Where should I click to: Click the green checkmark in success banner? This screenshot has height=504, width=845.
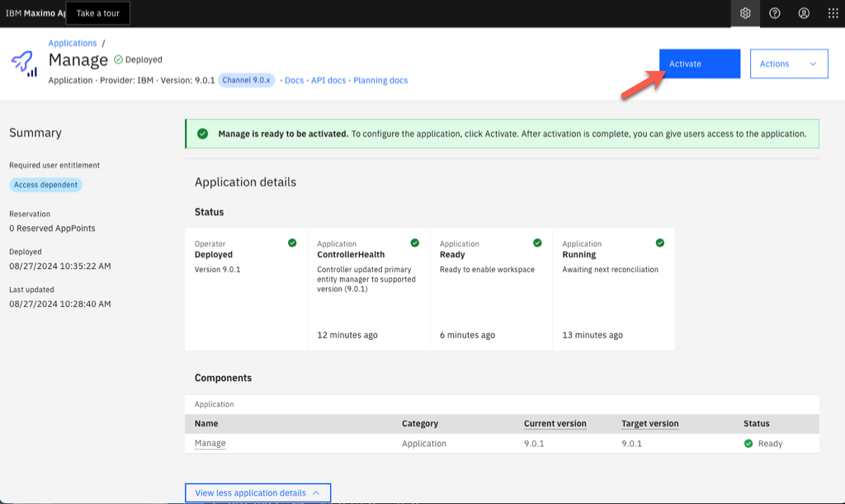[x=202, y=134]
